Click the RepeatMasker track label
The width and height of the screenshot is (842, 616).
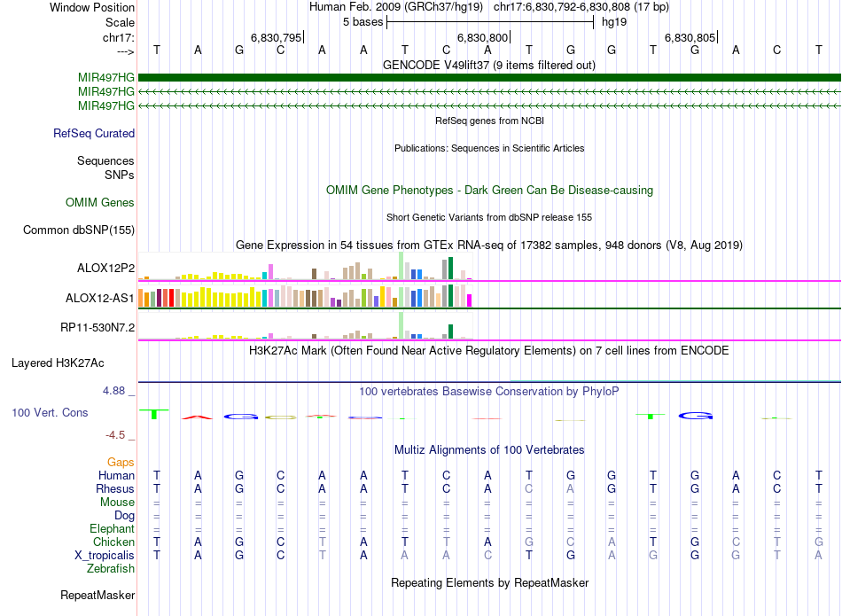click(97, 595)
